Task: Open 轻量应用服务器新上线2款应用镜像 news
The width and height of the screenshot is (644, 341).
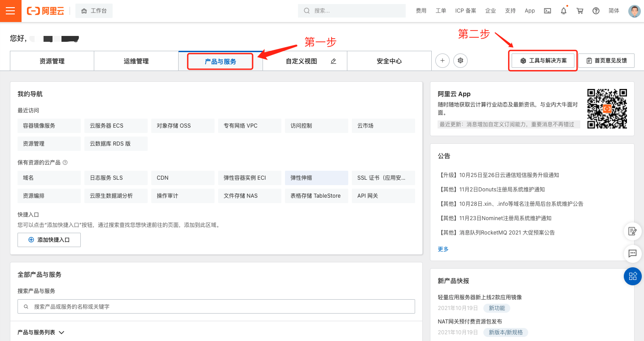Action: pyautogui.click(x=480, y=297)
